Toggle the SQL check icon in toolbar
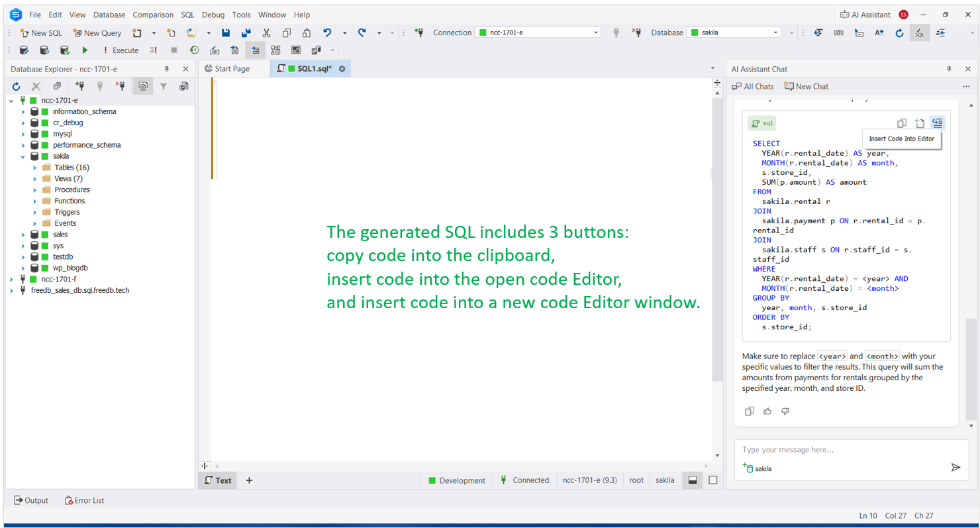 (x=919, y=32)
